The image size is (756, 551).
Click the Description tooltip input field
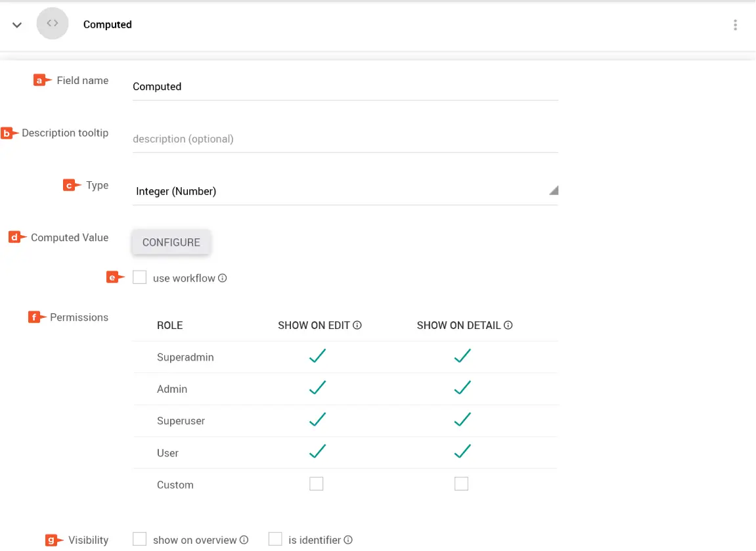[345, 139]
